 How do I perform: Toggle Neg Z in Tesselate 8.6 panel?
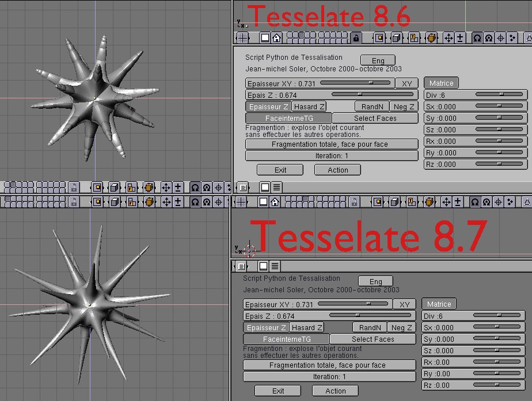pos(404,107)
